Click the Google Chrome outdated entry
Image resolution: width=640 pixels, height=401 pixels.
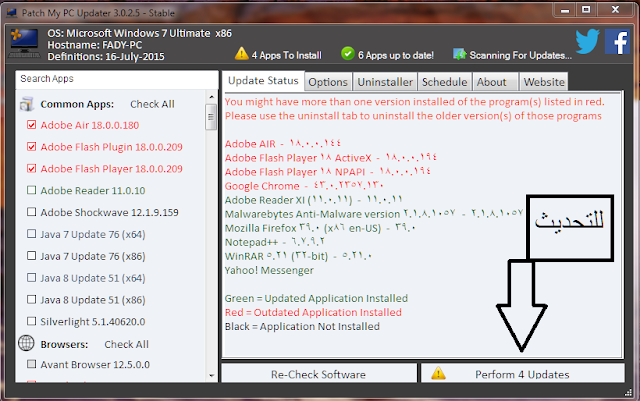(x=304, y=186)
